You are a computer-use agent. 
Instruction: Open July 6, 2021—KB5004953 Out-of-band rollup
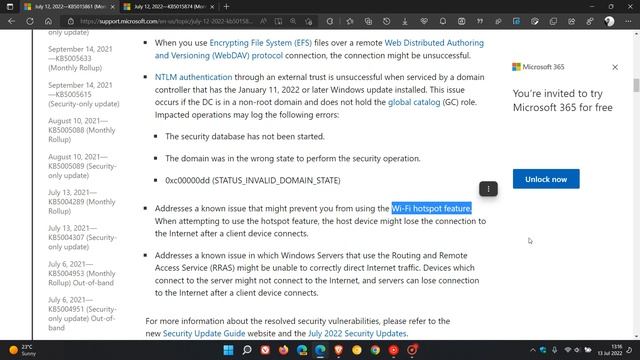tap(82, 273)
